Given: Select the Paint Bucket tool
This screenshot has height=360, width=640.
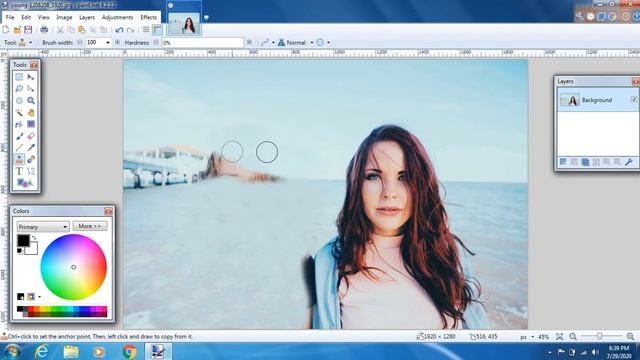Looking at the screenshot, I should click(x=19, y=124).
